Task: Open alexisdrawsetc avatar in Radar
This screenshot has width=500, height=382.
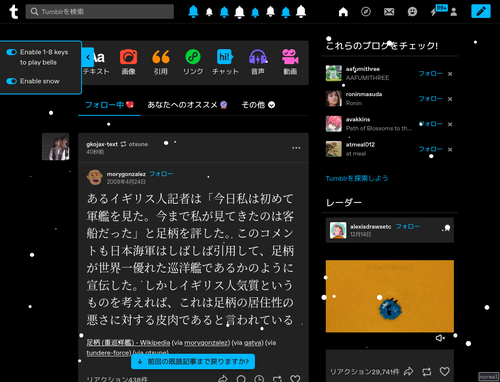Action: (x=338, y=230)
